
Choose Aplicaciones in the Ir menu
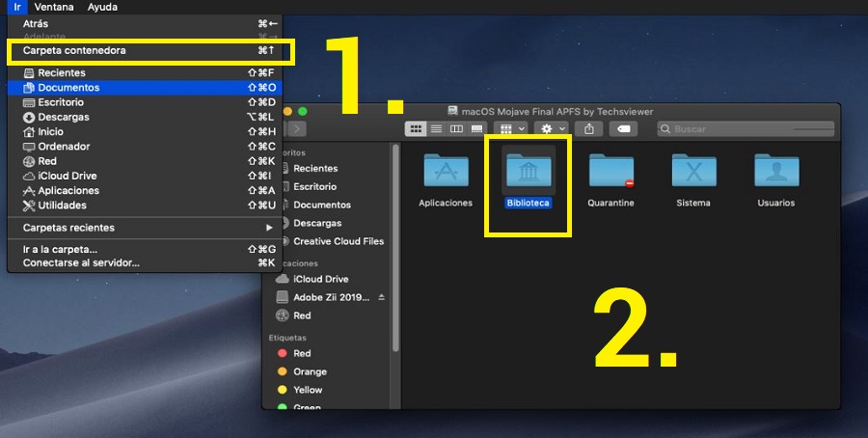[145, 190]
